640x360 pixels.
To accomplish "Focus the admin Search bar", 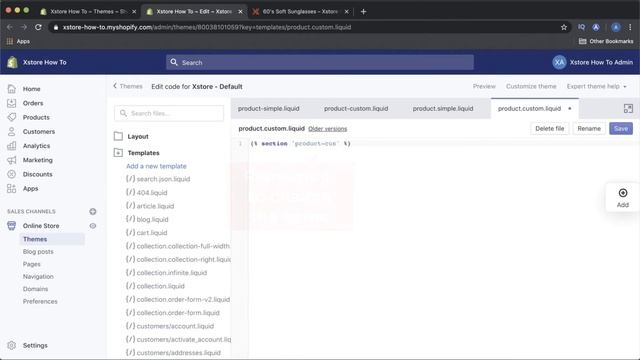I will (x=320, y=62).
